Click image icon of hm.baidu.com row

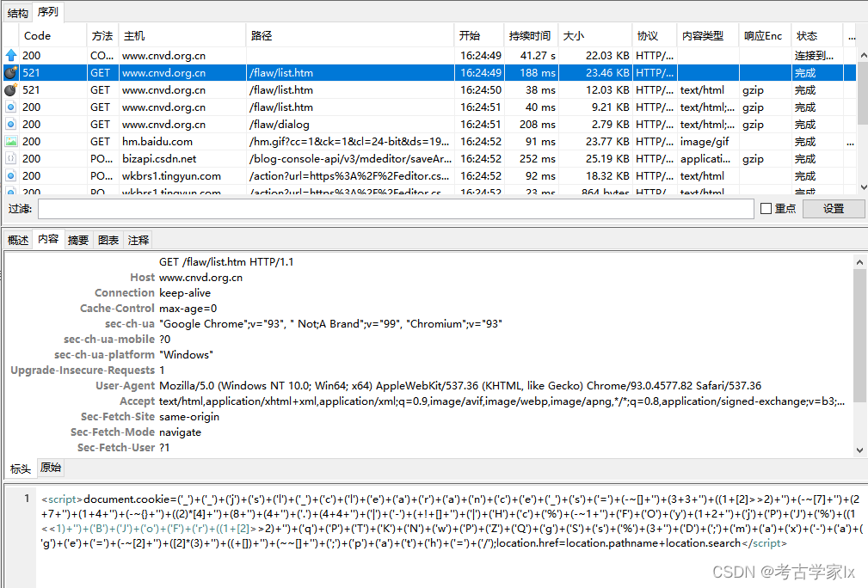click(11, 141)
